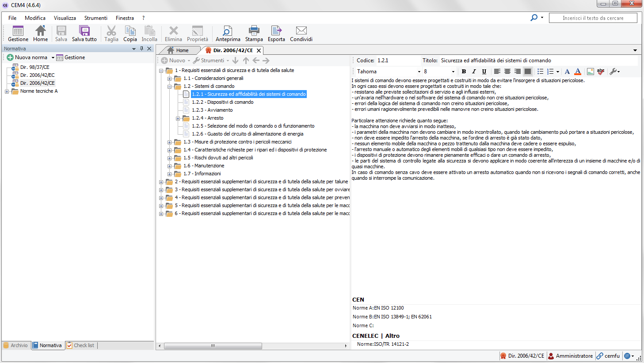This screenshot has width=644, height=363.
Task: Click the Esporta export icon
Action: pos(276,31)
